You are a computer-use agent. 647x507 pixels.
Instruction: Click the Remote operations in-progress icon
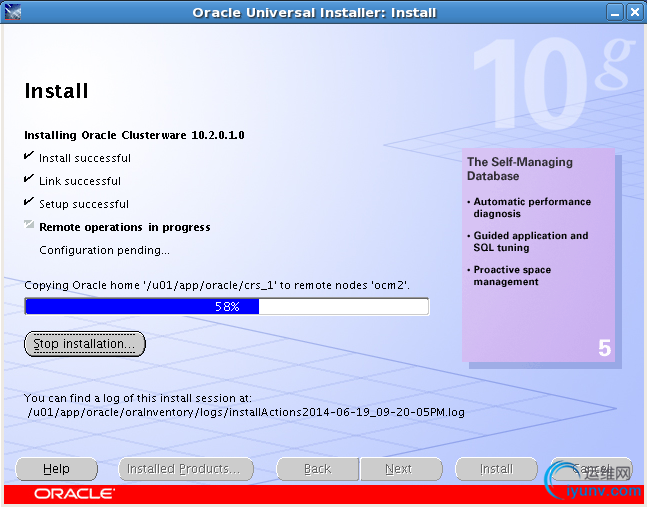pos(29,225)
